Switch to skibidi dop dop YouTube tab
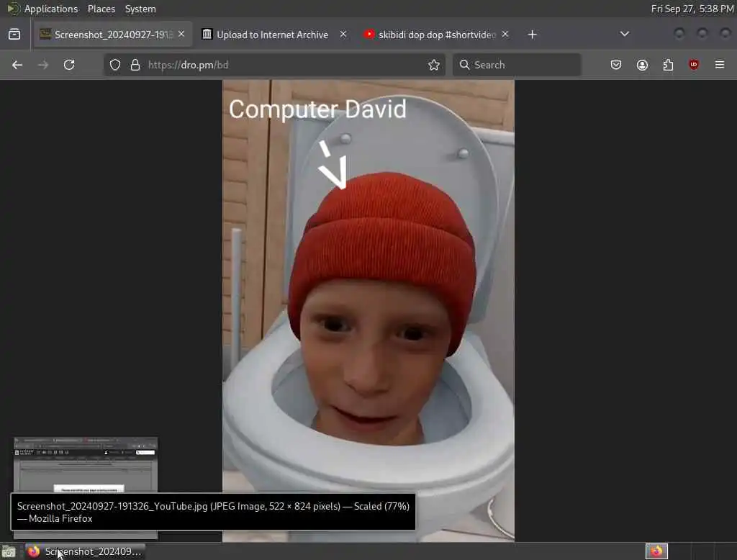The width and height of the screenshot is (737, 560). (437, 35)
